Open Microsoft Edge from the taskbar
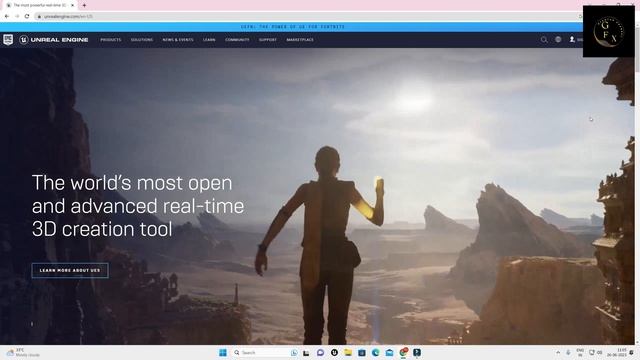 [x=376, y=352]
